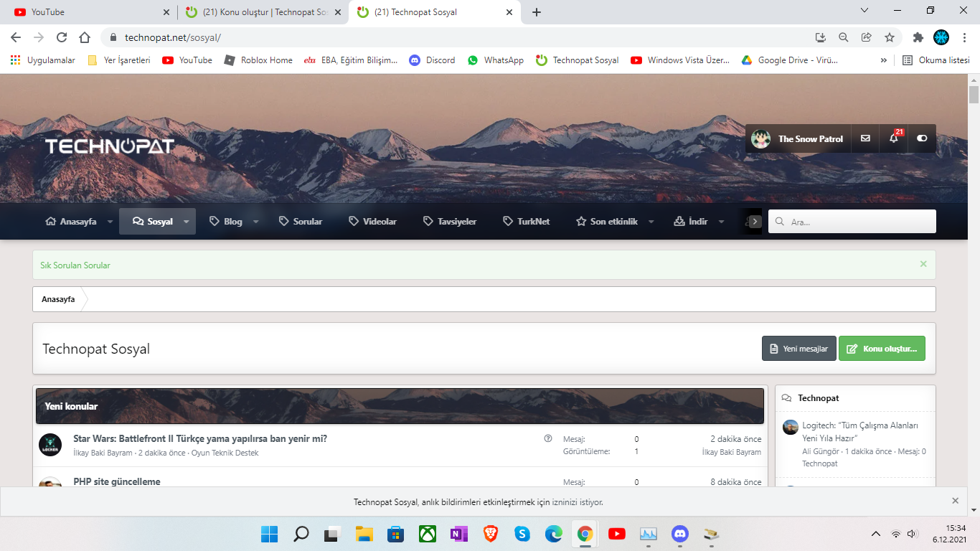Viewport: 980px width, 551px height.
Task: Switch to the Konu oluştur browser tab
Action: pyautogui.click(x=263, y=12)
